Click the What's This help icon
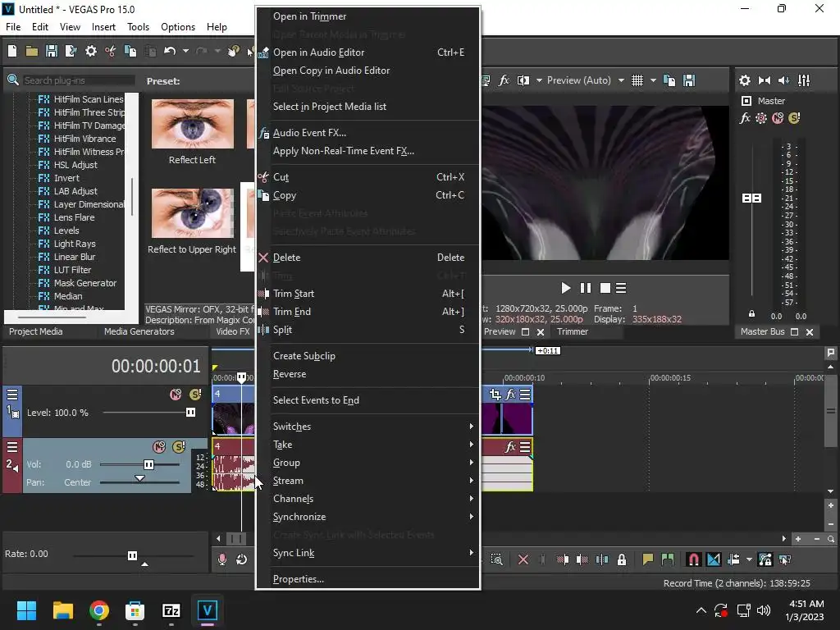 (x=234, y=51)
